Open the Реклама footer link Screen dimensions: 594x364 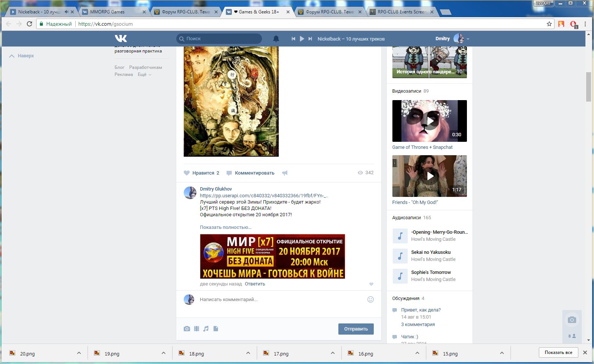(124, 74)
